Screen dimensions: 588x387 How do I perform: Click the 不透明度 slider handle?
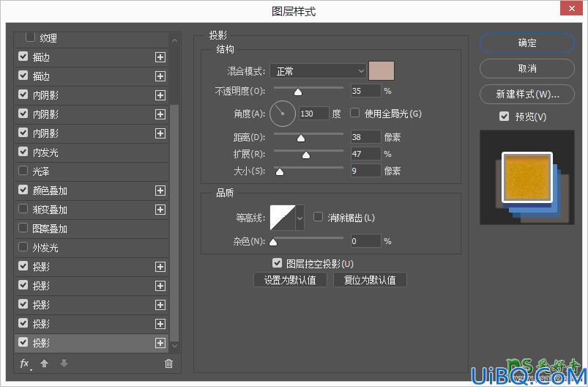pos(298,92)
